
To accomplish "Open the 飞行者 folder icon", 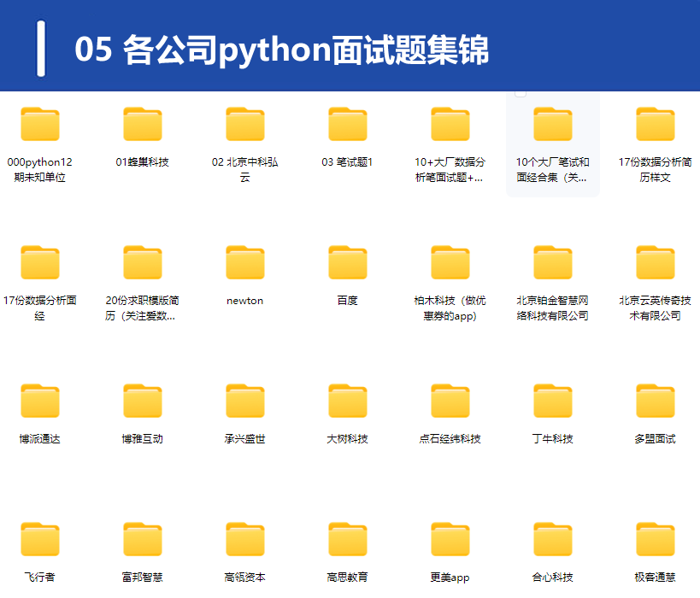I will tap(40, 539).
